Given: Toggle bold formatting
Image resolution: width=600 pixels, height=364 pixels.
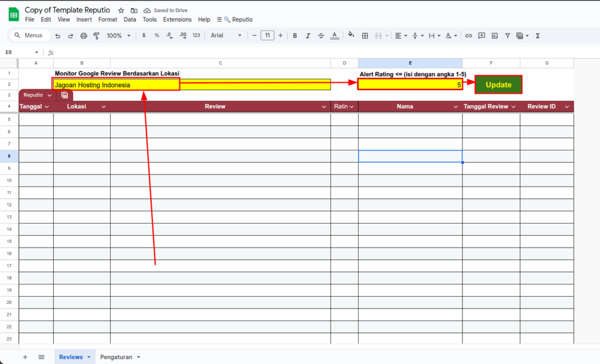Looking at the screenshot, I should (295, 36).
